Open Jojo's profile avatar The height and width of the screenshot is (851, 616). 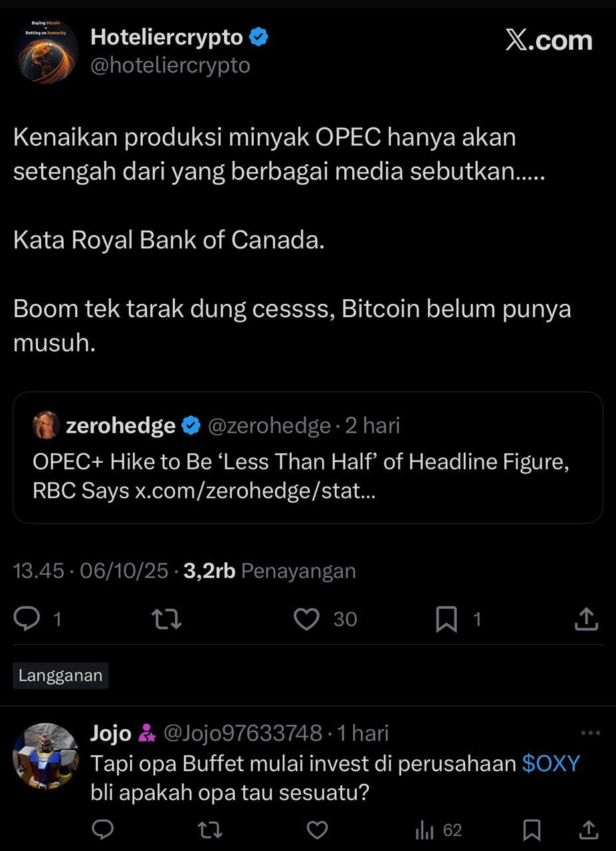pos(46,756)
